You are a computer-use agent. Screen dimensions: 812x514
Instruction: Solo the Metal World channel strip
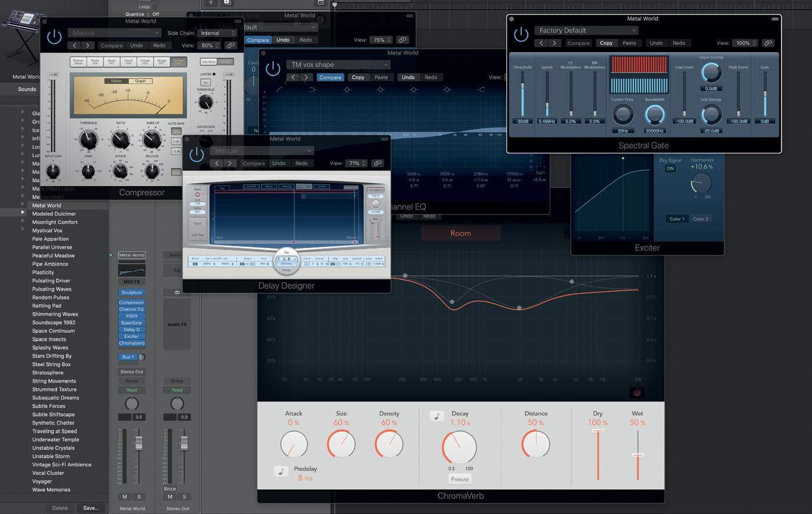(x=139, y=497)
